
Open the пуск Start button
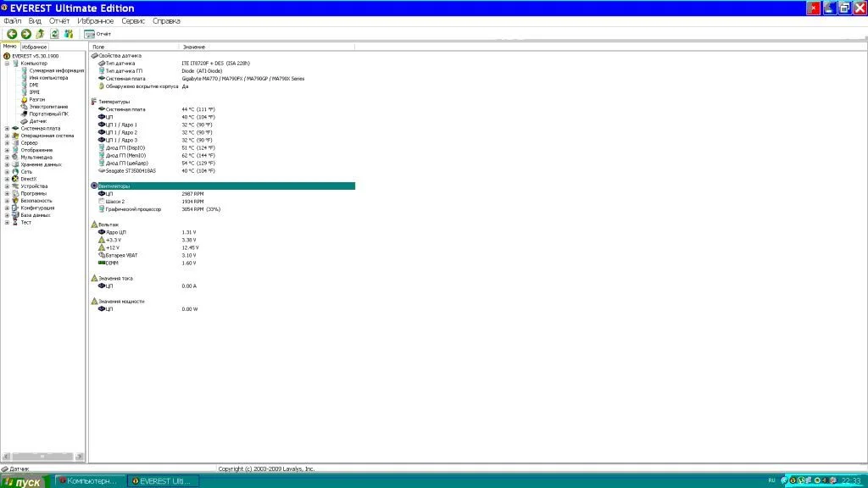(25, 481)
